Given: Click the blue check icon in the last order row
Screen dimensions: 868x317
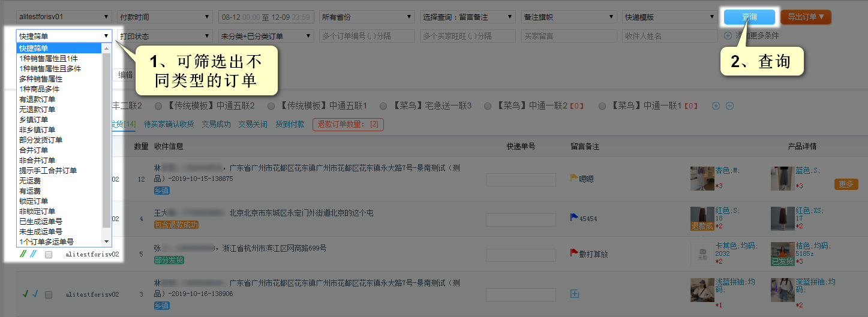Looking at the screenshot, I should (35, 294).
